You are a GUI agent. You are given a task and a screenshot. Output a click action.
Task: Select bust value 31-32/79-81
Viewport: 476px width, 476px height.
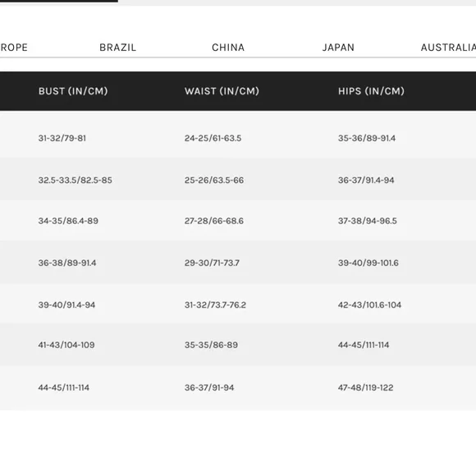62,138
